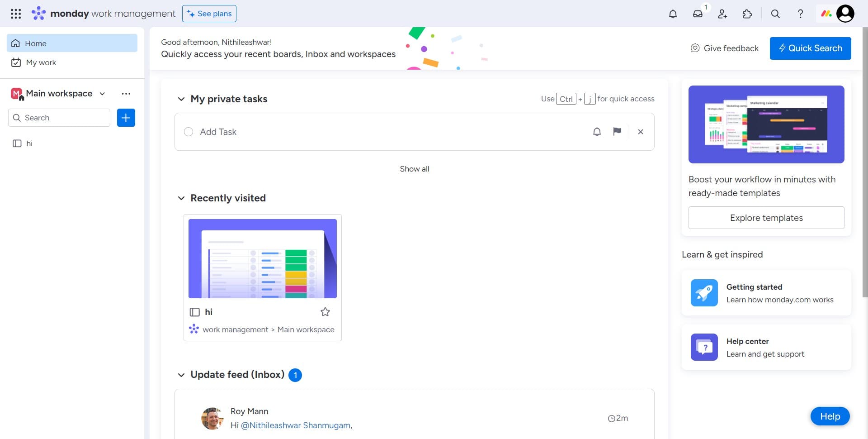This screenshot has width=868, height=439.
Task: Open the inbox with unread badge
Action: pos(698,14)
